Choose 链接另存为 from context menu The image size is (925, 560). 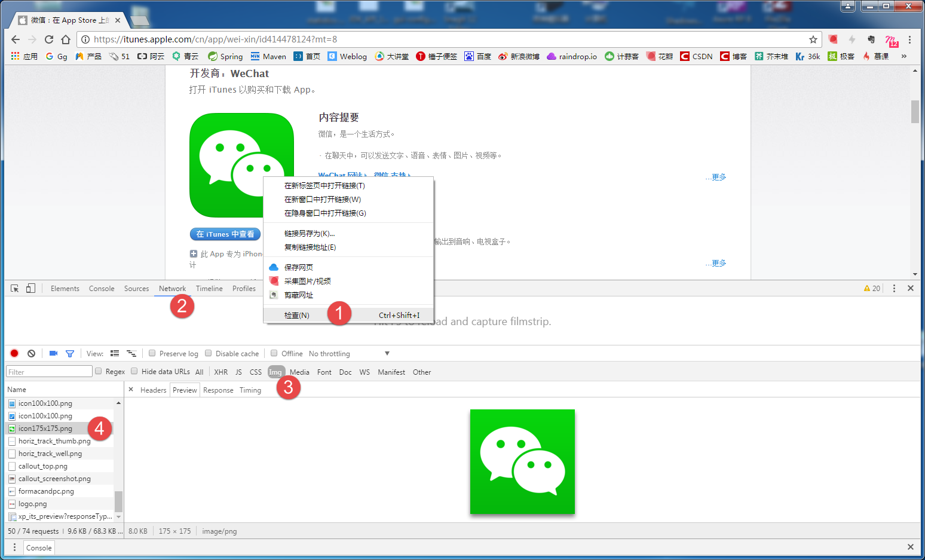[348, 234]
